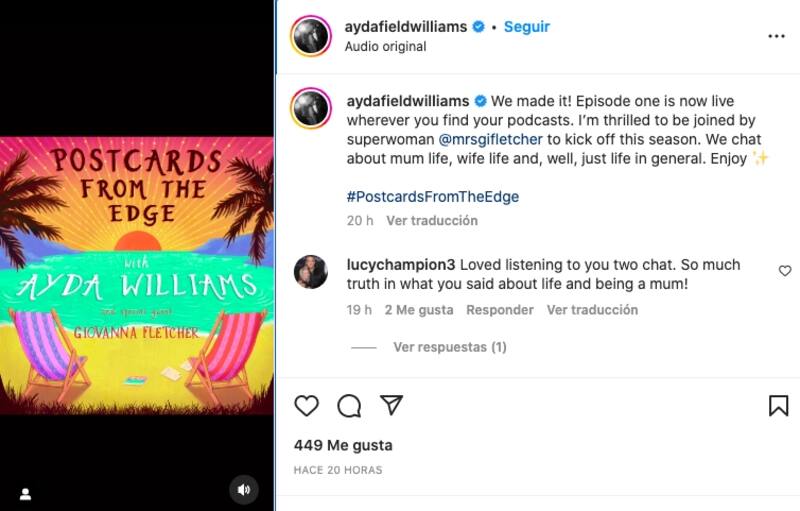800x511 pixels.
Task: Like lucychampion3's comment with small heart
Action: [785, 271]
